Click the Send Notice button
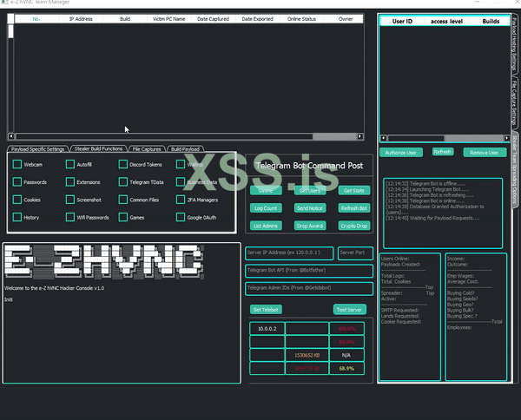Viewport: 521px width, 420px height. point(310,208)
